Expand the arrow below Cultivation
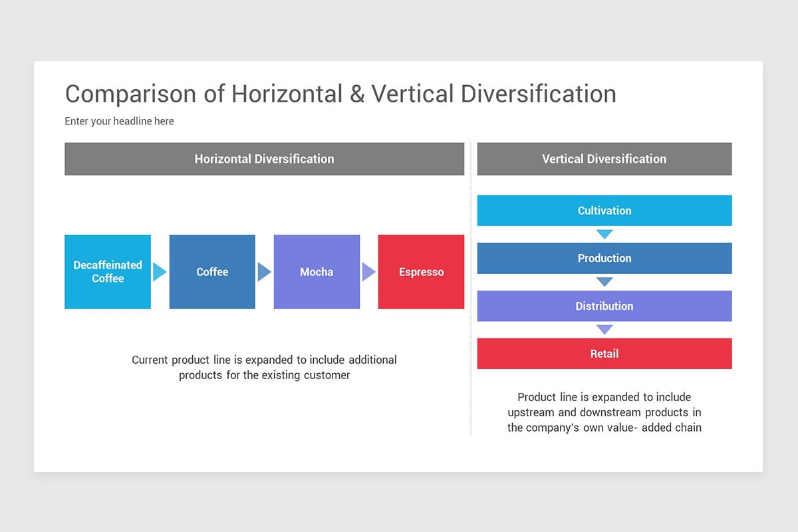The image size is (798, 532). pos(604,234)
